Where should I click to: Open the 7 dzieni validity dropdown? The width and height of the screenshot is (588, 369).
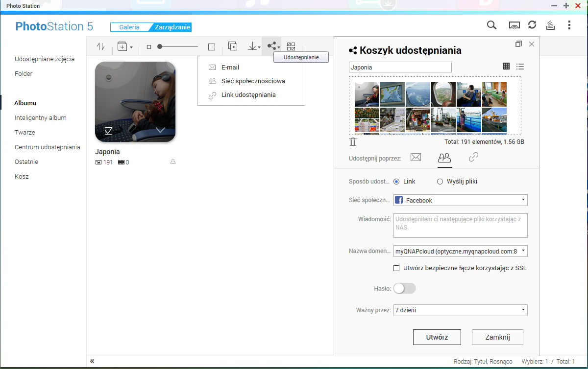461,310
